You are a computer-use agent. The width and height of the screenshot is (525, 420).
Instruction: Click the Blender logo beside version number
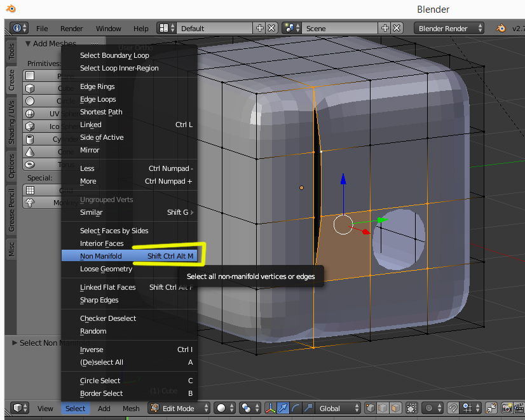pos(501,28)
